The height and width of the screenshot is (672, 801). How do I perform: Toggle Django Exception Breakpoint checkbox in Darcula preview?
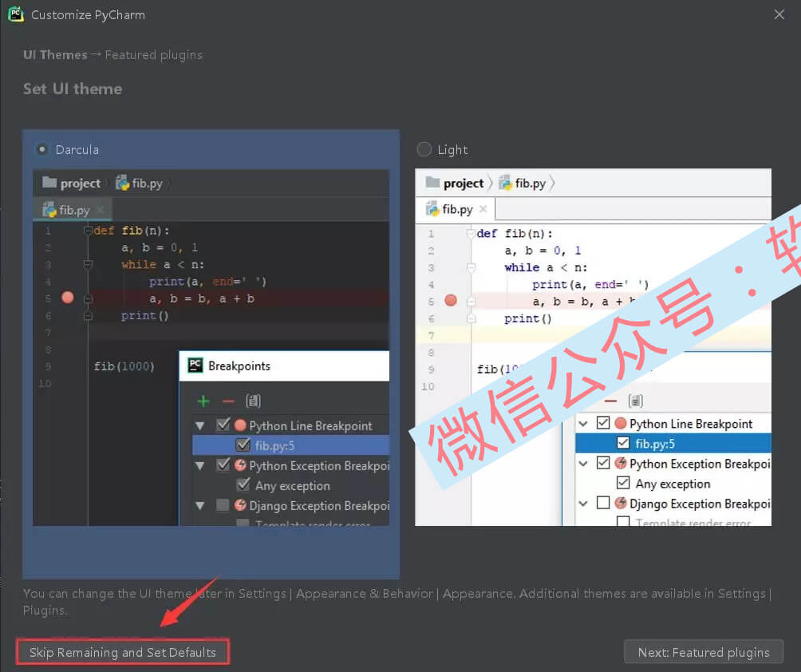click(223, 505)
